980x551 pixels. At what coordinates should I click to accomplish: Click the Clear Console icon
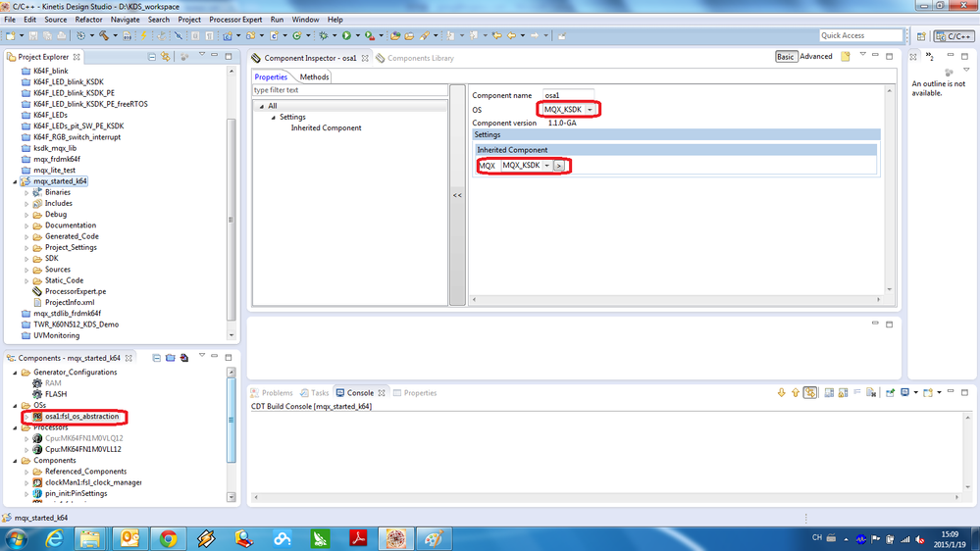pos(871,393)
